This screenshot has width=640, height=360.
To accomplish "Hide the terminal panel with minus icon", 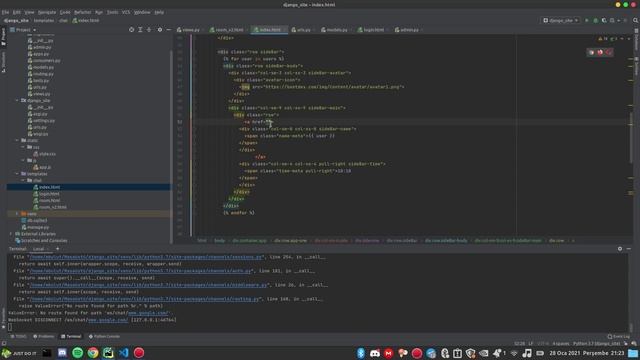I will (x=629, y=249).
